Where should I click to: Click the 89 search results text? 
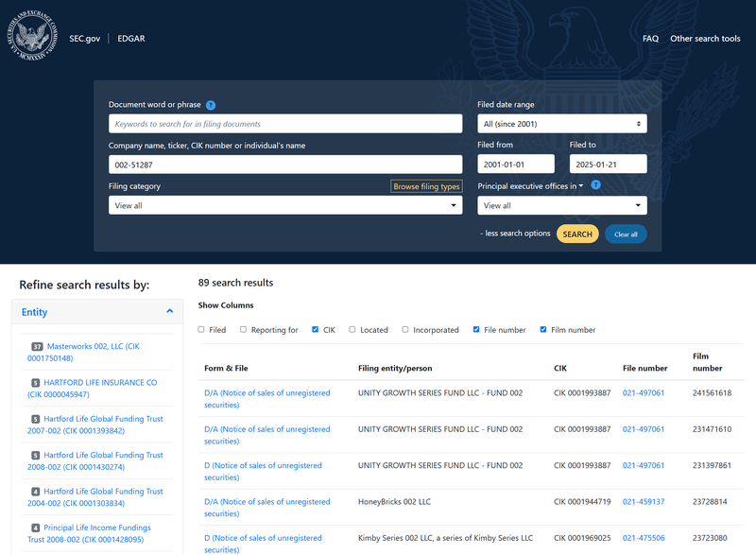pos(235,283)
